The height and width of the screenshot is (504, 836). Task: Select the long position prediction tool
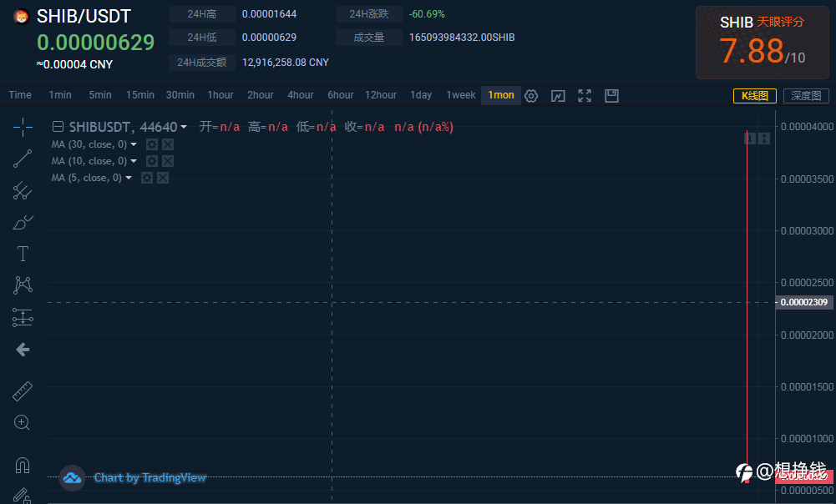coord(23,318)
